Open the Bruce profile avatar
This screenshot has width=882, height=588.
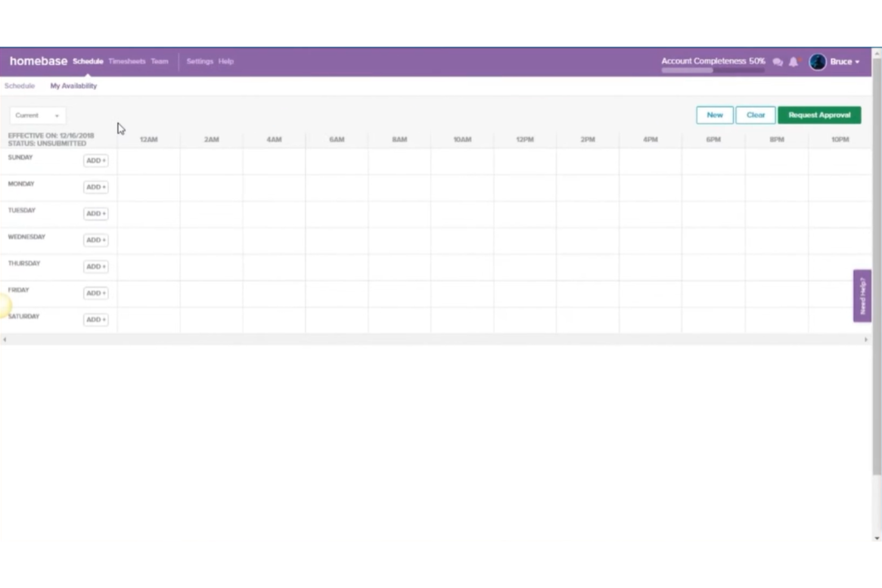[x=817, y=61]
